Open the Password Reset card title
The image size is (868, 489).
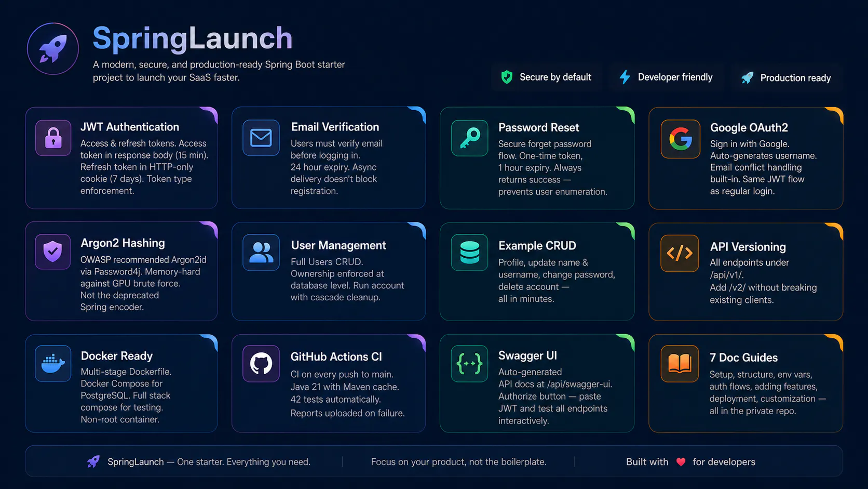click(x=538, y=127)
